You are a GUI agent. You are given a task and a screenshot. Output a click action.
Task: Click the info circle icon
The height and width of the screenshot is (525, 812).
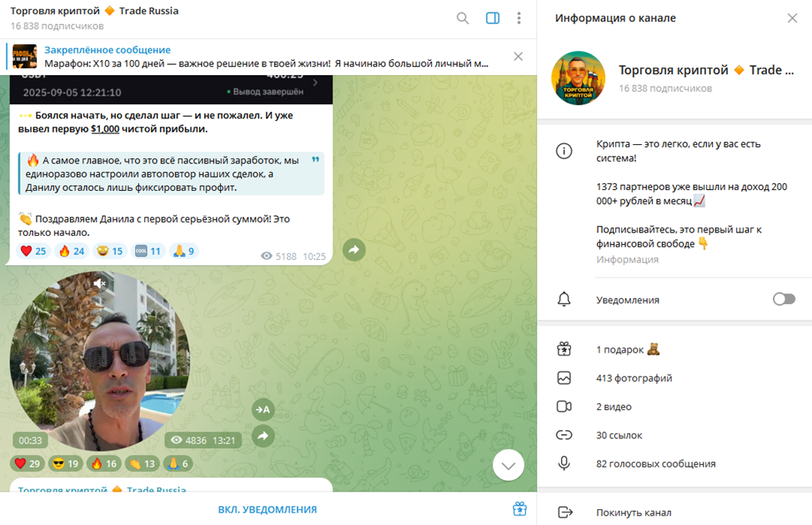pos(564,151)
